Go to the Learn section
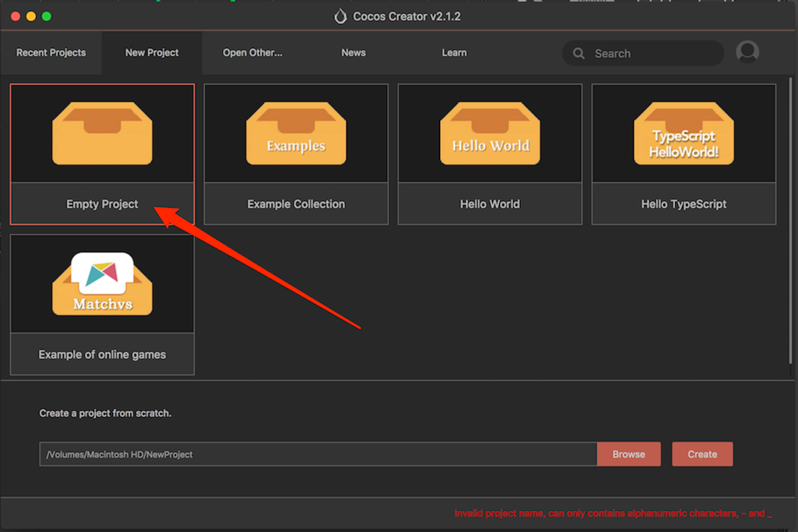 click(454, 52)
